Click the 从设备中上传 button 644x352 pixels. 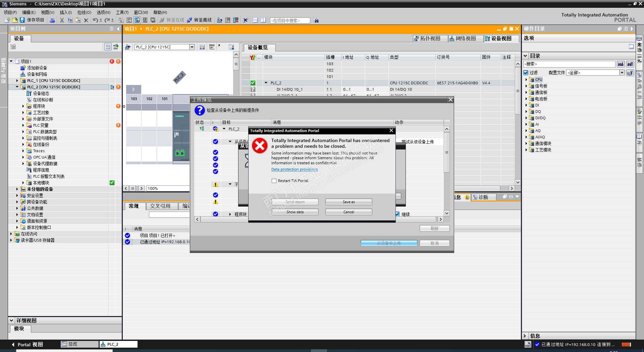[389, 243]
